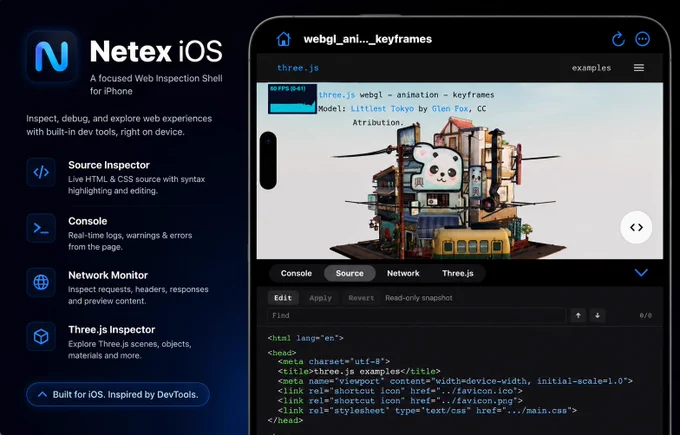680x435 pixels.
Task: Click the Source Inspector code icon
Action: pyautogui.click(x=41, y=172)
